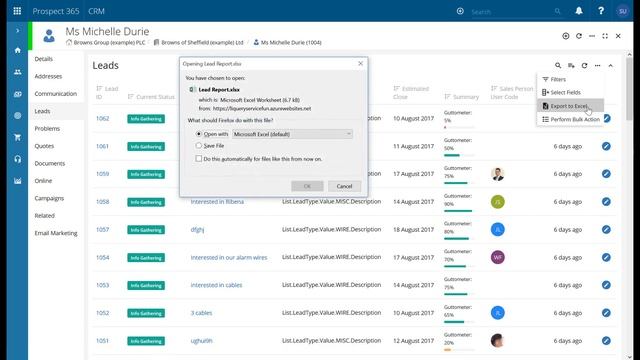640x360 pixels.
Task: Open the Campaigns tab
Action: tap(49, 198)
